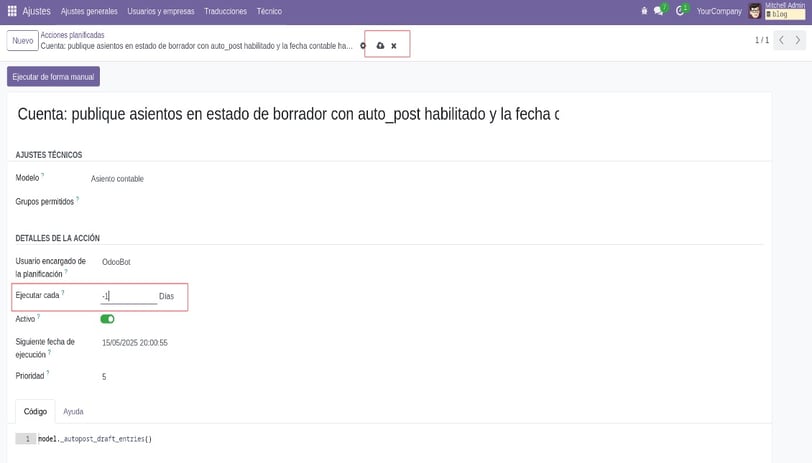
Task: Click the Prioridad value 5 field
Action: (104, 377)
